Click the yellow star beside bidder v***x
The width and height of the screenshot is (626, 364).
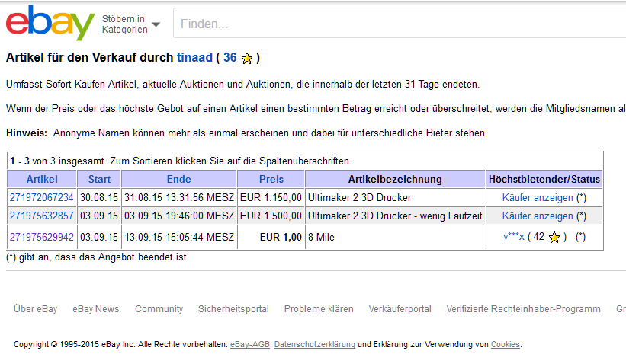click(554, 238)
